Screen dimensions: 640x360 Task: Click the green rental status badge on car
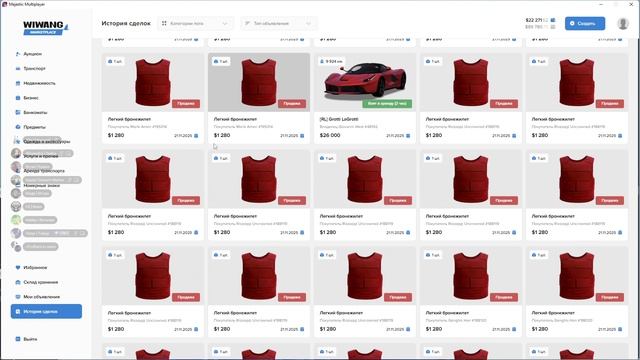[387, 104]
